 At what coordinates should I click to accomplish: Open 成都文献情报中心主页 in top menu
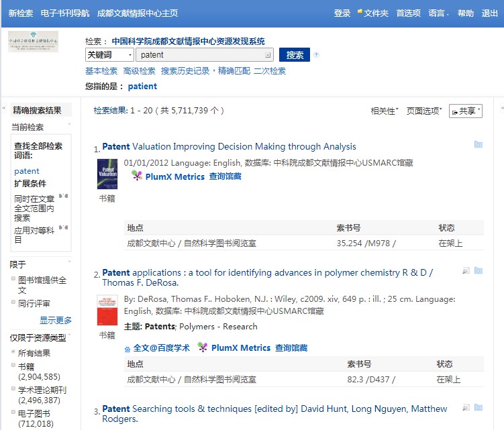138,13
